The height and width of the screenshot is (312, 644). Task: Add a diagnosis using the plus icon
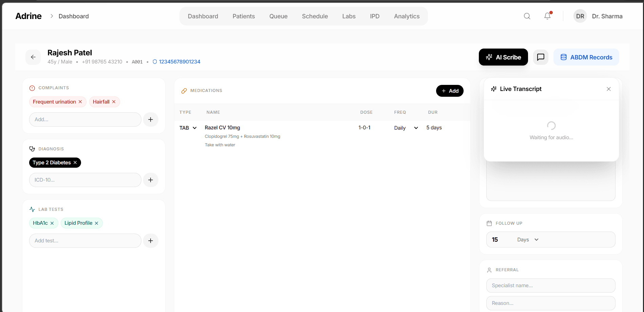151,180
